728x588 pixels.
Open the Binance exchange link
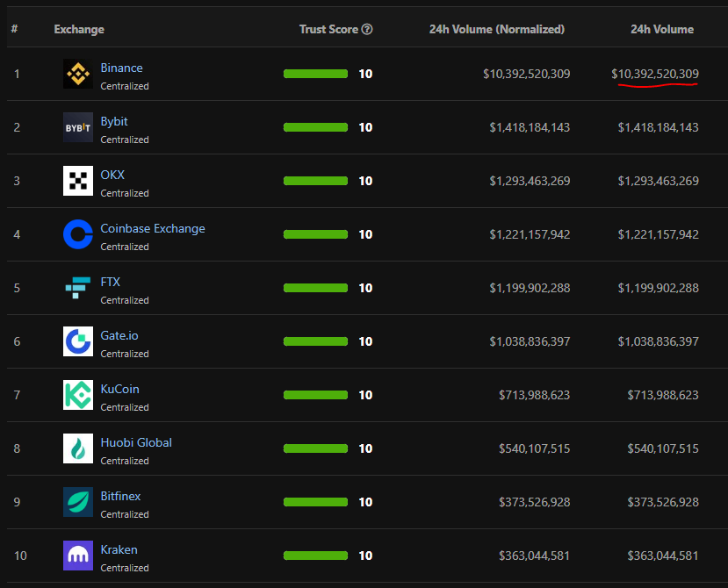tap(121, 68)
